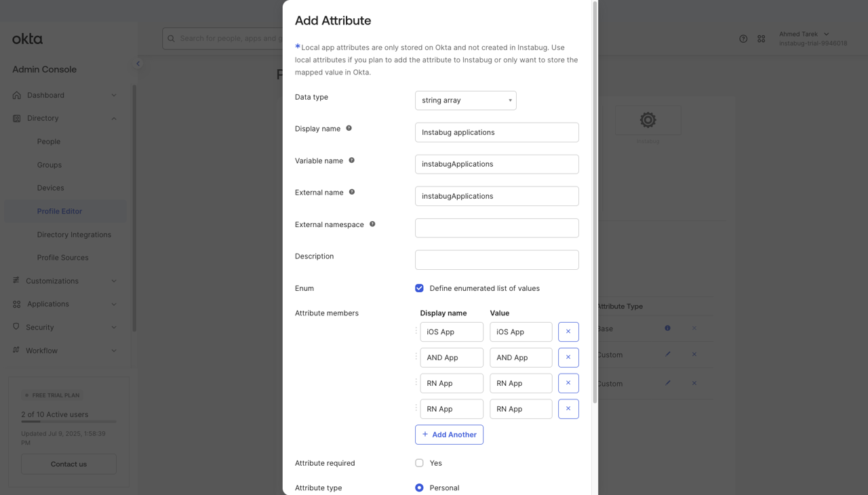Open Groups in the Directory menu
Image resolution: width=868 pixels, height=495 pixels.
pos(49,165)
